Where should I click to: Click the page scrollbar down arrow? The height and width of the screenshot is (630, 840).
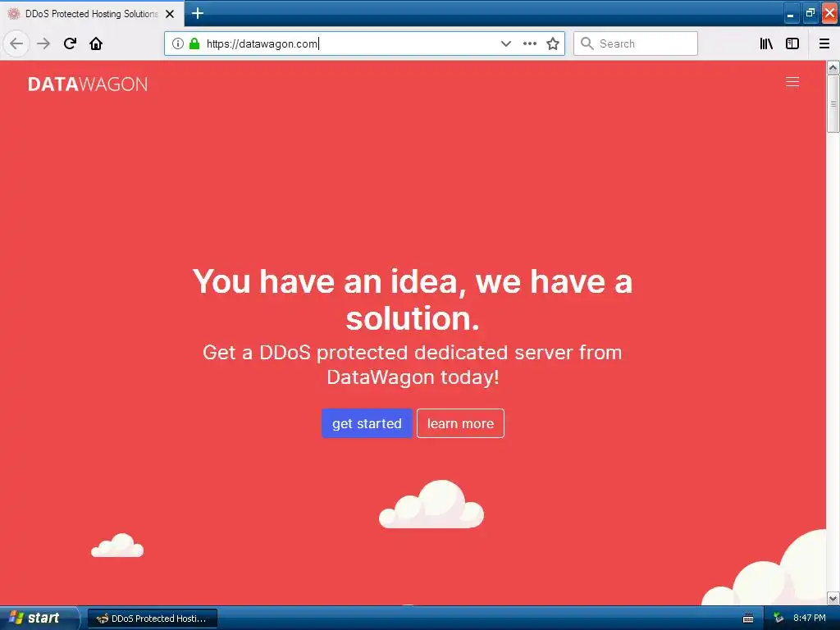point(833,598)
